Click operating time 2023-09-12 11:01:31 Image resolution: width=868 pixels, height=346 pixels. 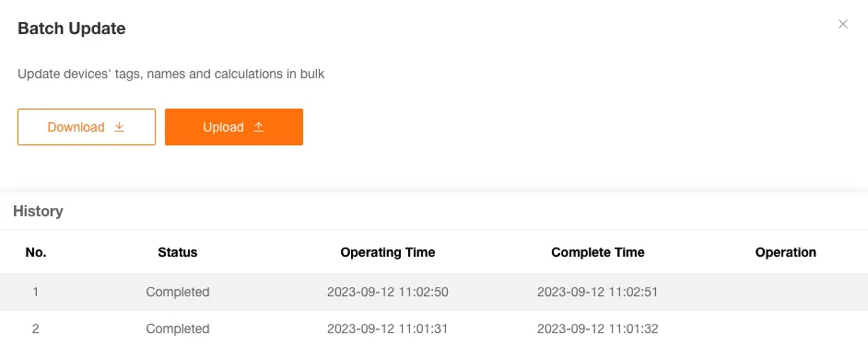388,329
